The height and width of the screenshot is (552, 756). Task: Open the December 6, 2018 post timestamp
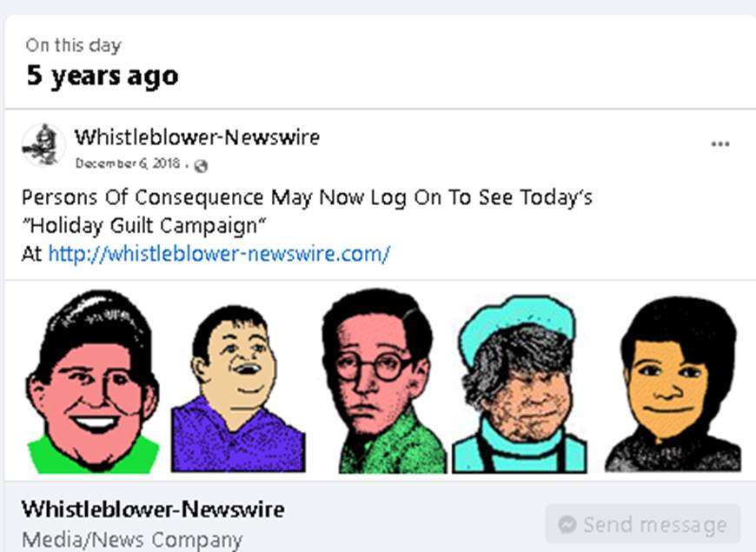click(128, 163)
